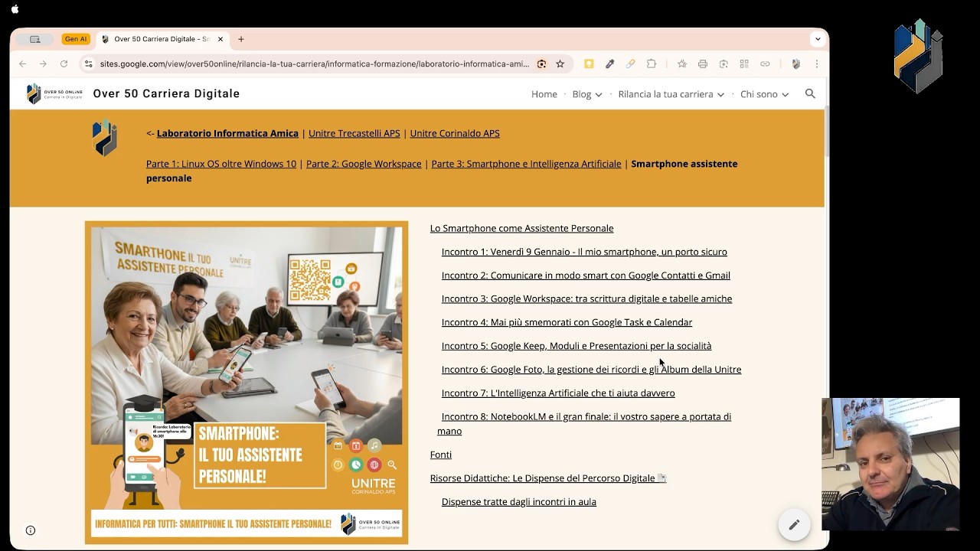This screenshot has height=551, width=980.
Task: Open Incontro 4: Google Task e Calendar
Action: tap(567, 322)
